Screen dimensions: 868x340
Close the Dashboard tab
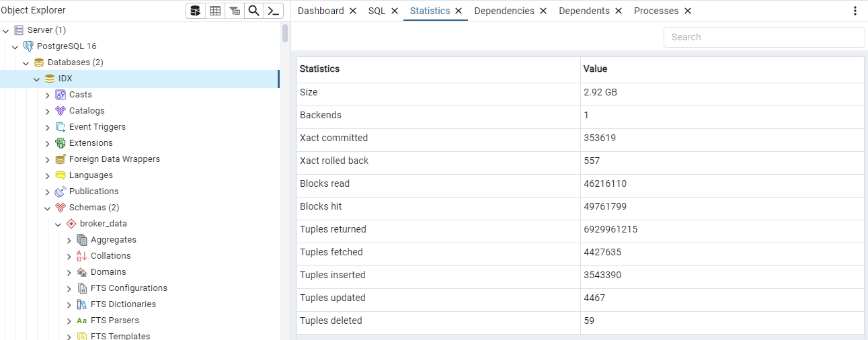coord(353,11)
